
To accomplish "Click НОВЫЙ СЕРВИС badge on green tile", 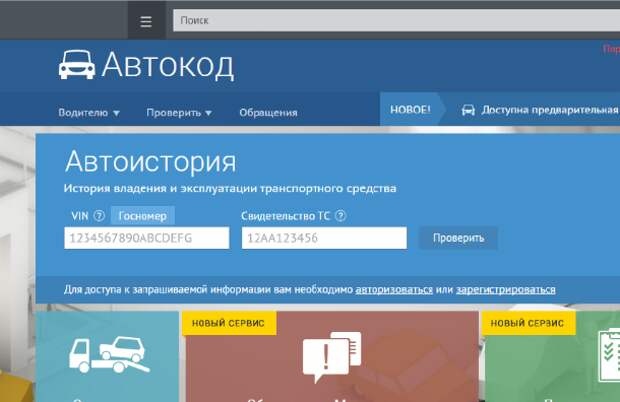I will (527, 323).
